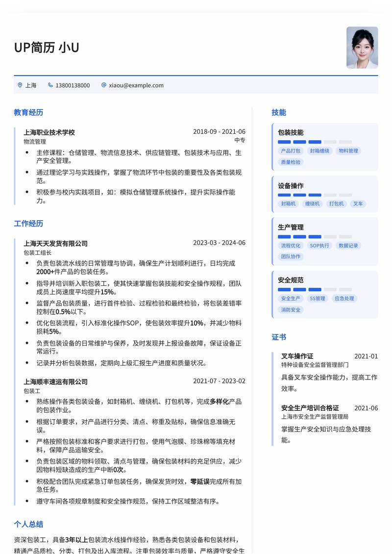Click the 5S管理 tag under 安全规范
Viewport: 392px width, 554px height.
click(x=318, y=298)
